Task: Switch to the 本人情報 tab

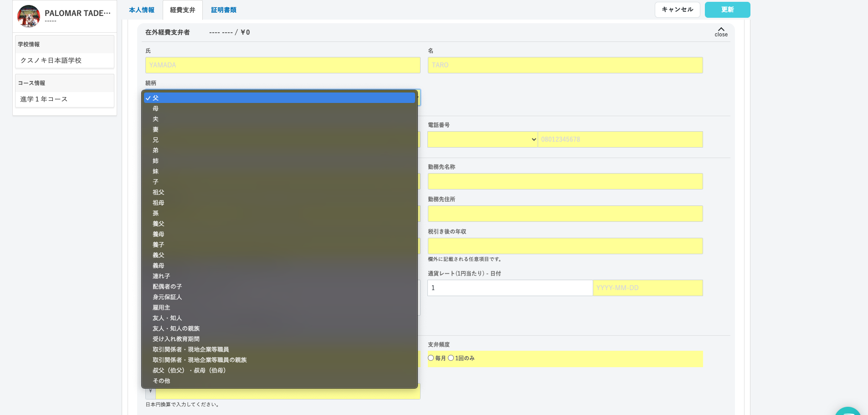Action: click(142, 10)
